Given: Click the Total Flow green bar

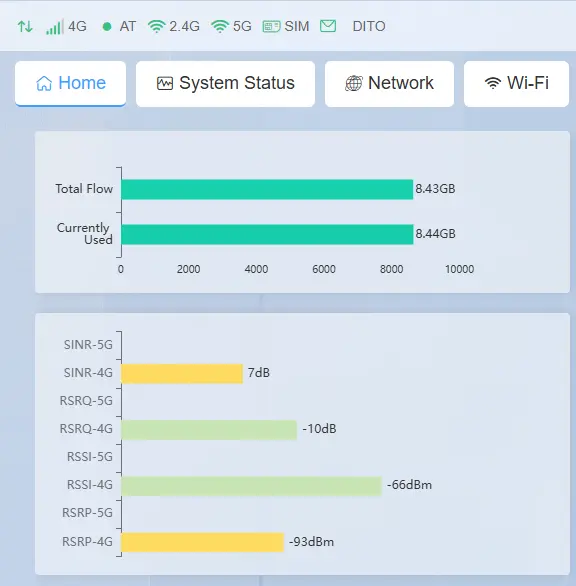Looking at the screenshot, I should coord(267,189).
